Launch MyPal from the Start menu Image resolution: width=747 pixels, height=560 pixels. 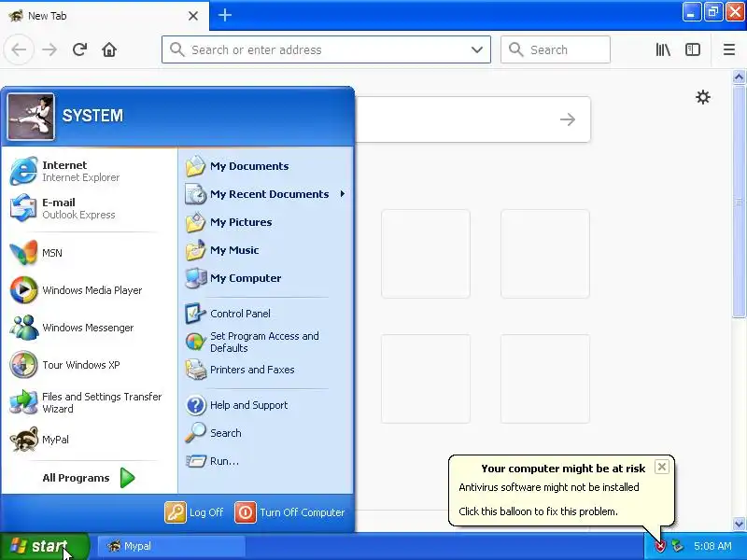(89, 440)
